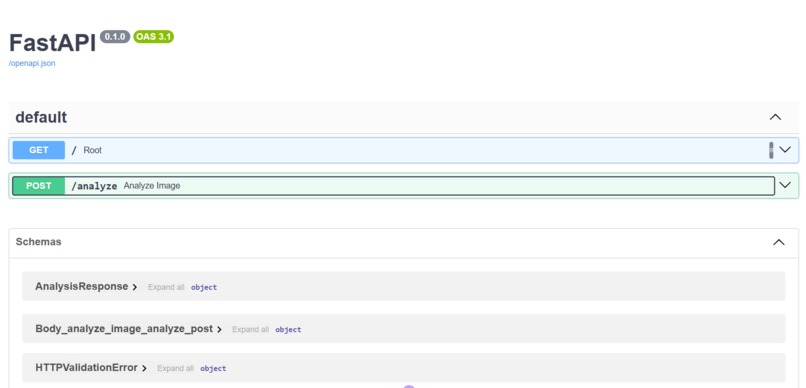Click Expand all for HTTPValidationError

176,368
